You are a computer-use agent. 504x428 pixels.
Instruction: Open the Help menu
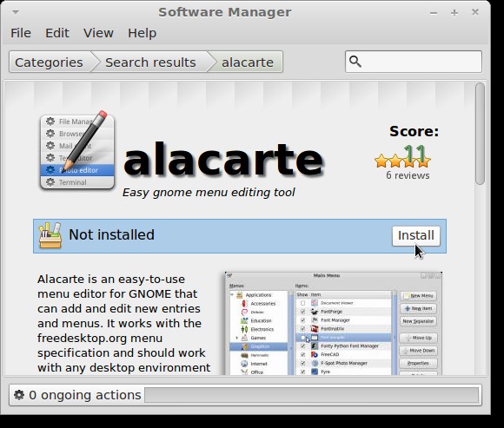coord(142,33)
